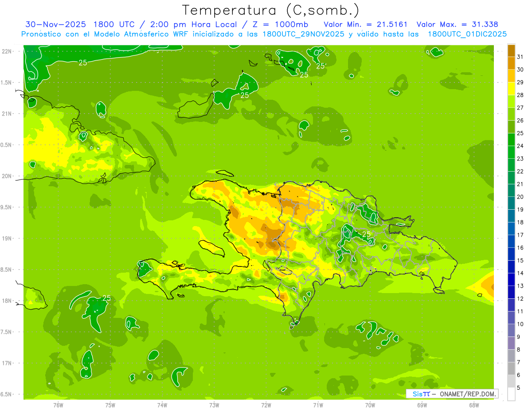Click "1800UTC_01DIC2025" valid-until time text
The image size is (532, 411).
click(x=467, y=34)
